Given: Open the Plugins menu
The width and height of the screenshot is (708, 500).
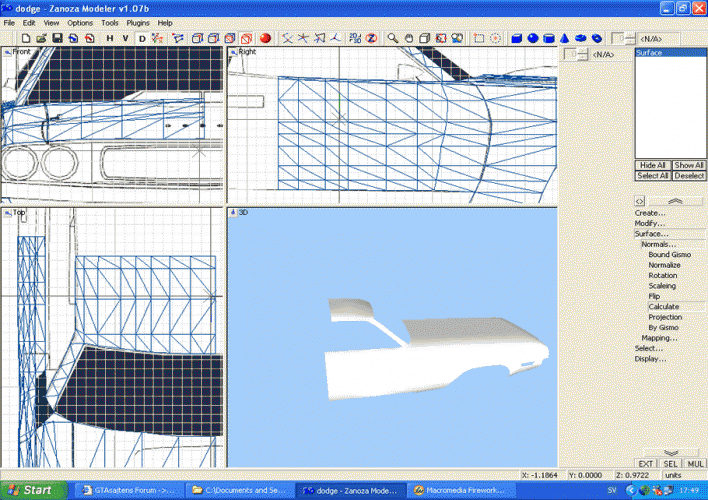Looking at the screenshot, I should pos(137,22).
